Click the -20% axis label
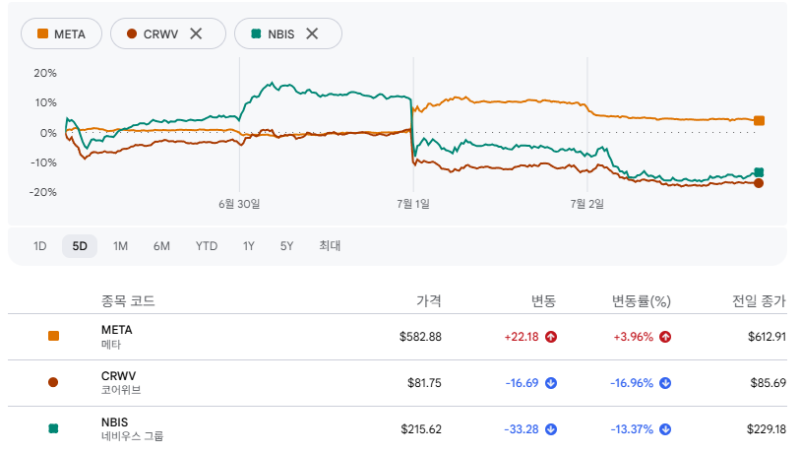The height and width of the screenshot is (453, 800). tap(43, 192)
